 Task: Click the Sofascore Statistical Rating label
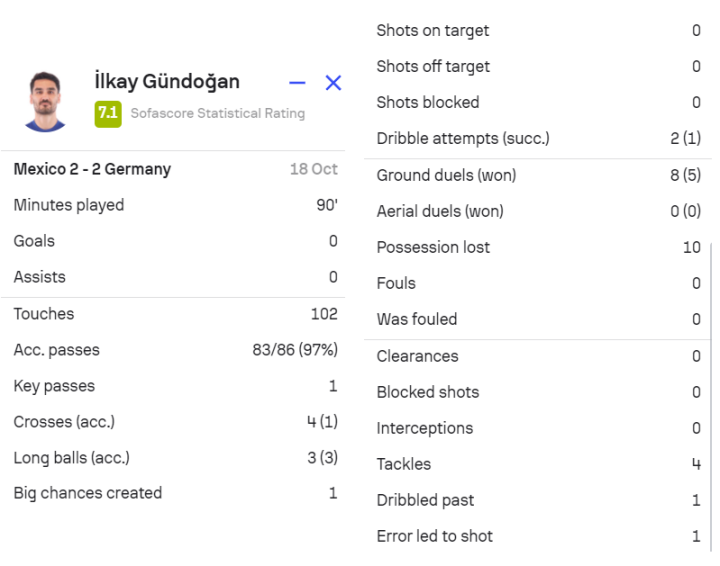[x=217, y=113]
